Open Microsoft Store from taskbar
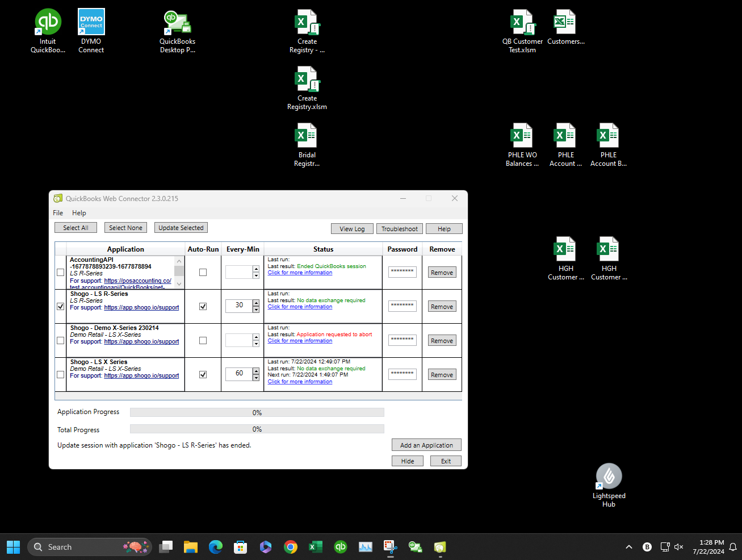This screenshot has width=742, height=560. pos(241,547)
